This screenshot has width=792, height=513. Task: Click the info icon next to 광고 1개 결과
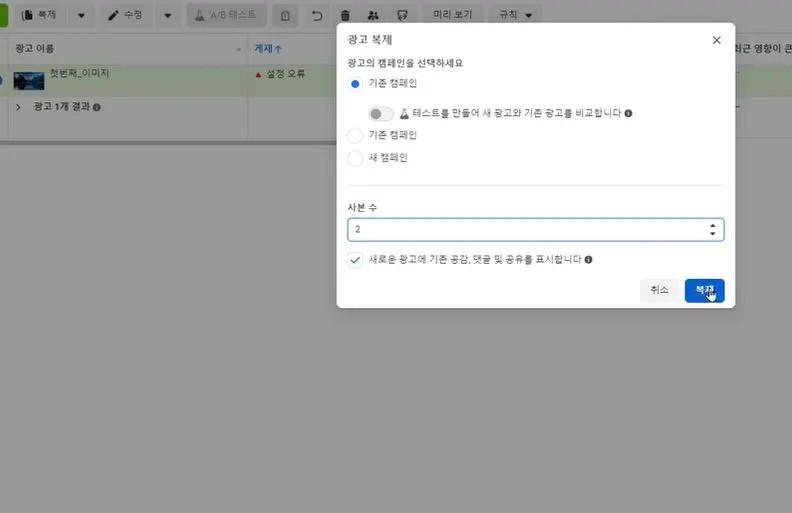click(x=96, y=107)
